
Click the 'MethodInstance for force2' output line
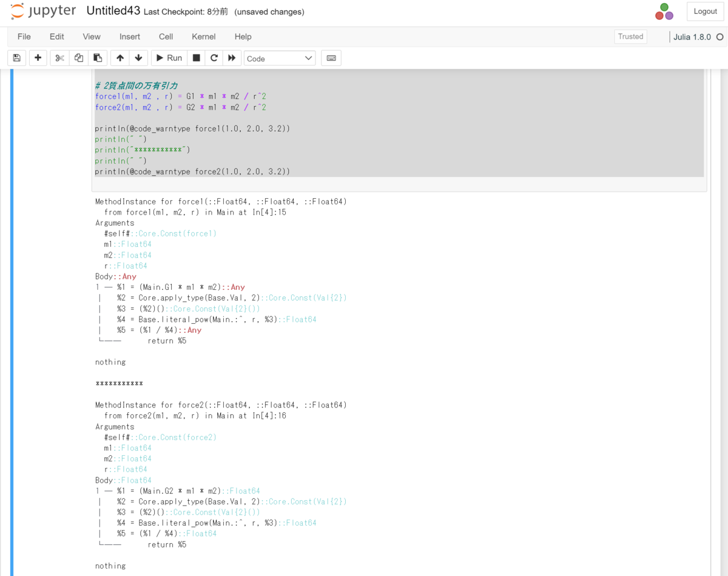(x=221, y=405)
